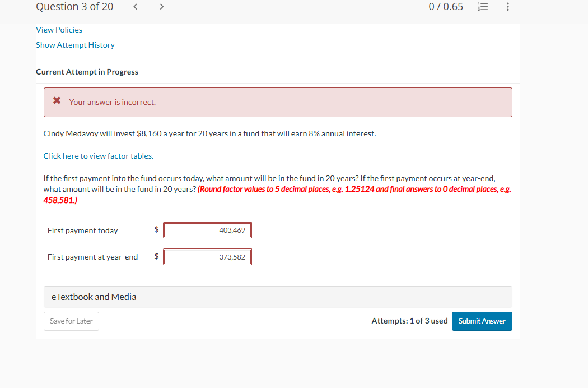Click the previous question arrow
Viewport: 588px width, 388px height.
pyautogui.click(x=135, y=7)
